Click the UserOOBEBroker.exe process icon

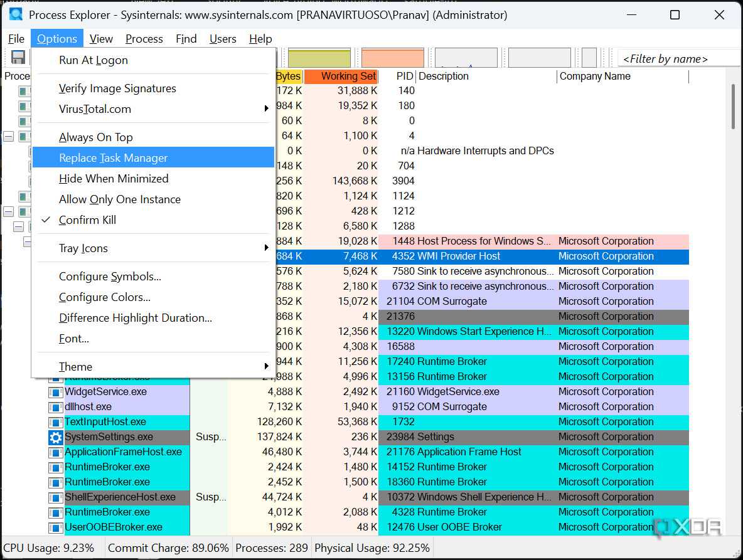pyautogui.click(x=55, y=527)
